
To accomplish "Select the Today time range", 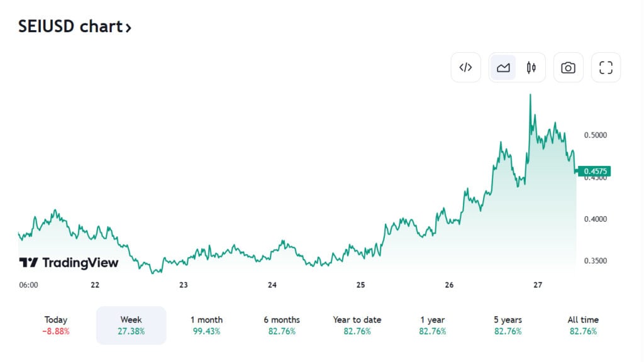I will pos(56,325).
